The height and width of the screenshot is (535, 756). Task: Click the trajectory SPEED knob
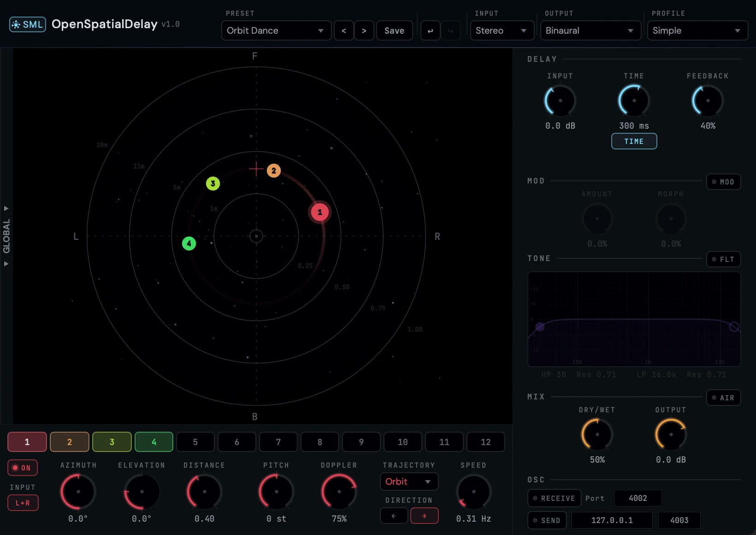474,492
